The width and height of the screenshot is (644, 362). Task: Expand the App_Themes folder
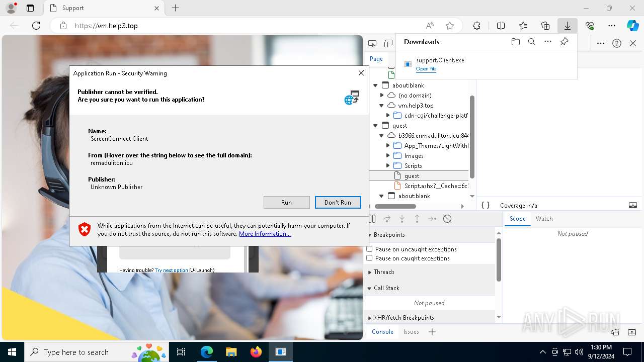pos(388,146)
